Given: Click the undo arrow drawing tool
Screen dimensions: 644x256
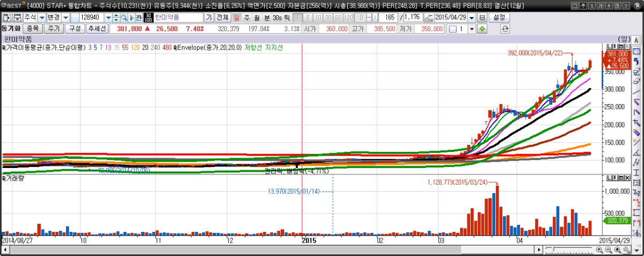Looking at the screenshot, I should click(636, 62).
